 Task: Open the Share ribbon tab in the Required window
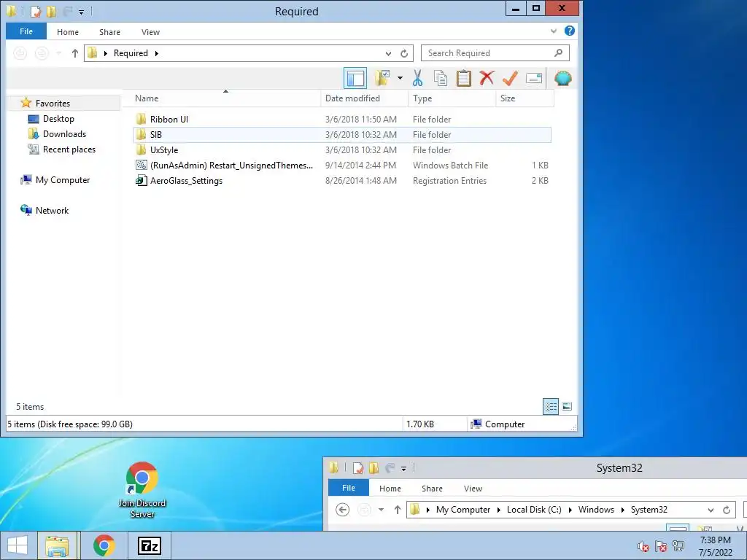(x=109, y=32)
